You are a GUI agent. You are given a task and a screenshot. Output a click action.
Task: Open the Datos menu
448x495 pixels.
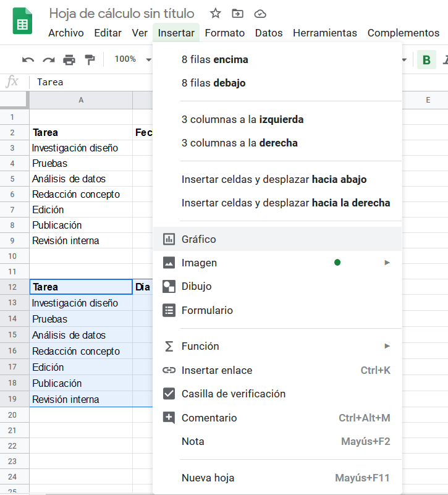pos(269,33)
